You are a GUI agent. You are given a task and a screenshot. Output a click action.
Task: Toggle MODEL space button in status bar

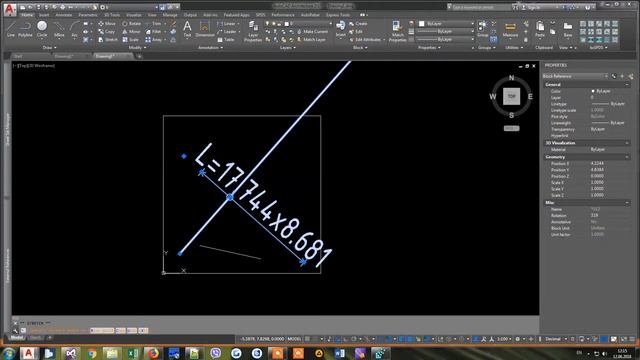[294, 339]
